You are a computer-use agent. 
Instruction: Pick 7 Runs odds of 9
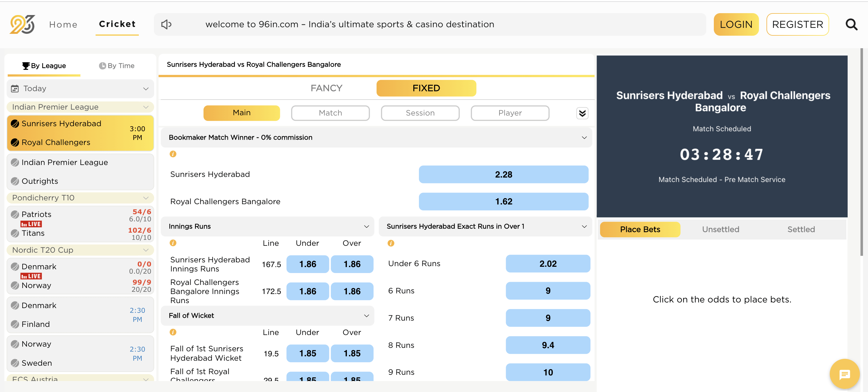[547, 318]
